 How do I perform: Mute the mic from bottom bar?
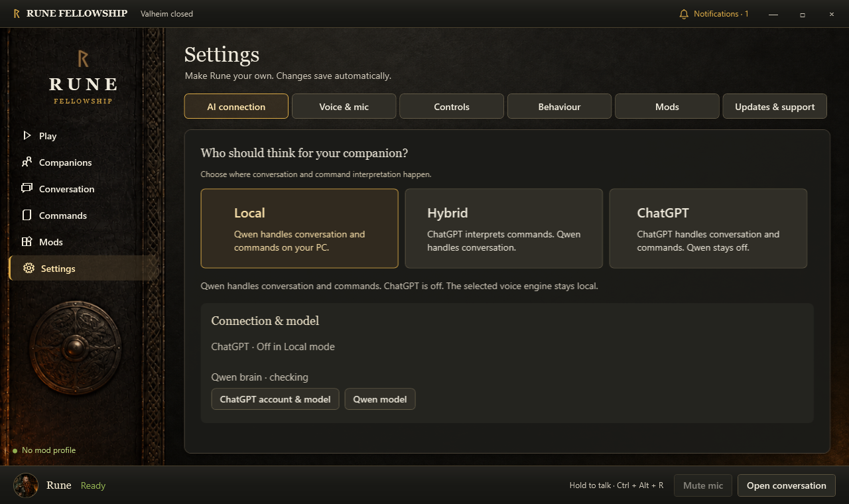point(703,485)
